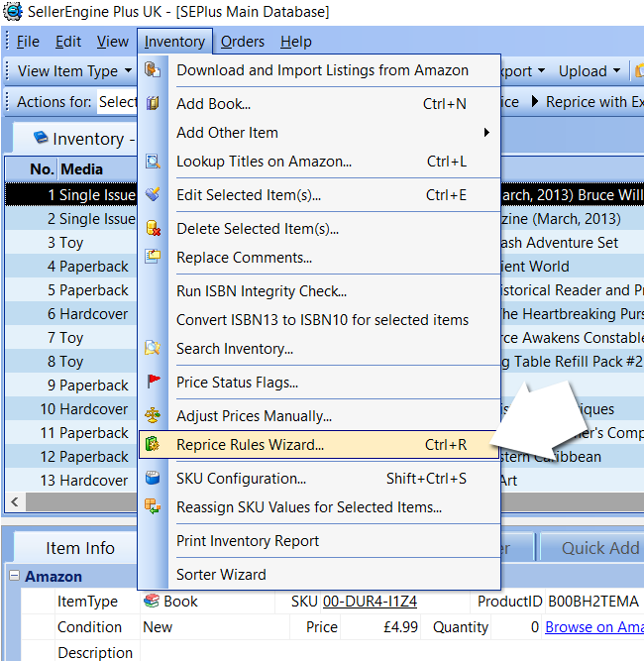Click Browse on Amazon link
Screen dimensions: 644x661
[594, 627]
